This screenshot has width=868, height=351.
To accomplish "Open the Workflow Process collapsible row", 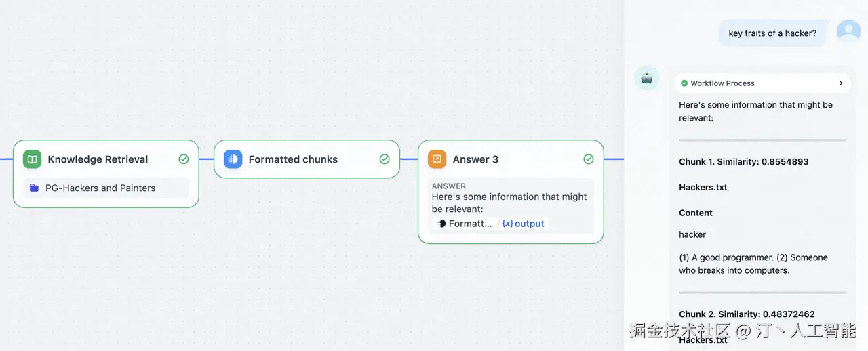I will click(762, 83).
